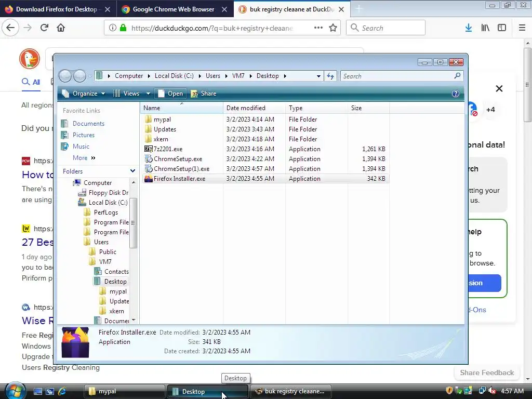532x399 pixels.
Task: Switch to Download Firefox for Desktop tab
Action: 58,9
